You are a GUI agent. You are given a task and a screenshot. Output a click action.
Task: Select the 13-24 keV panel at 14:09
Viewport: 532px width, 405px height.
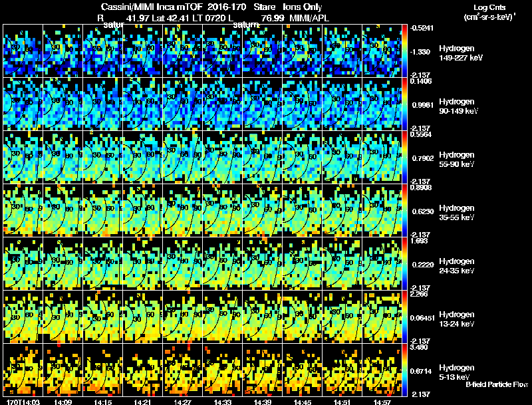(63, 317)
